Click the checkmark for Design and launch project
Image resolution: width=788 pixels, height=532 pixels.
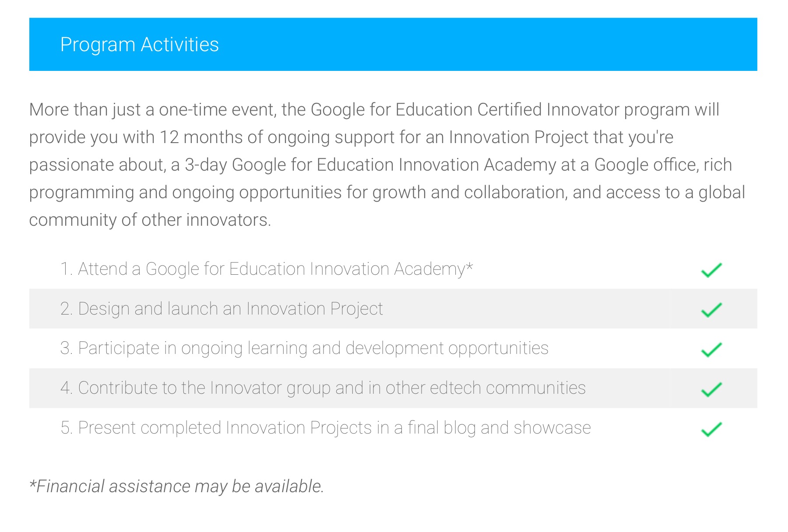point(711,310)
